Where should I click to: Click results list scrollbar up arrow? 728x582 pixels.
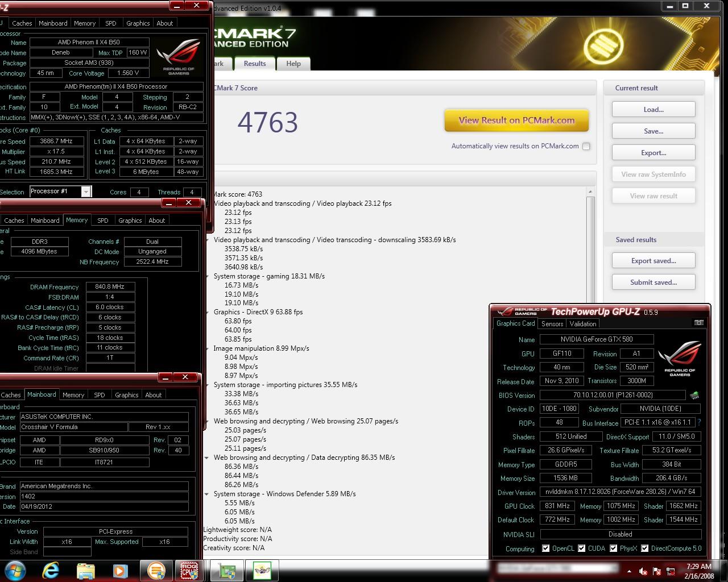click(x=590, y=192)
